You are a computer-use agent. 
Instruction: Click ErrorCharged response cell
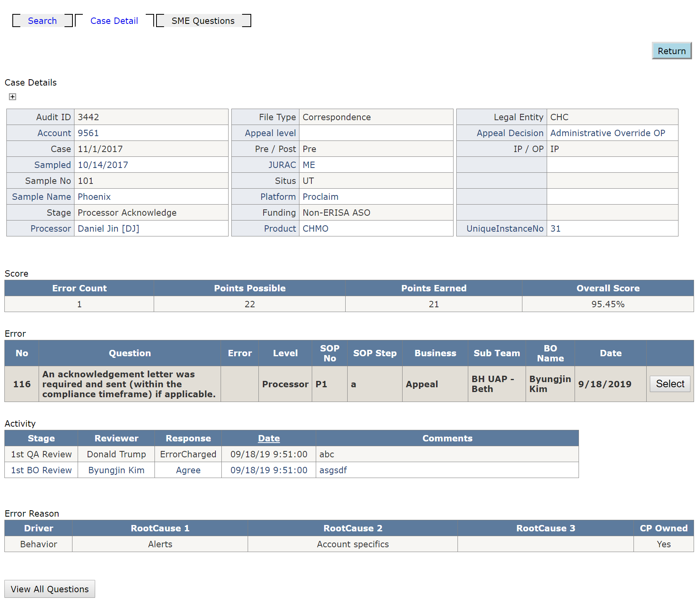[188, 454]
